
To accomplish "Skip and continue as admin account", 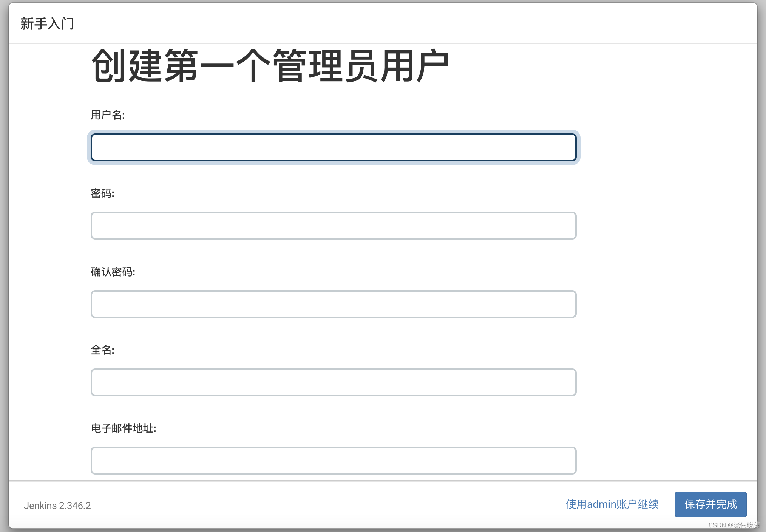I will [612, 504].
